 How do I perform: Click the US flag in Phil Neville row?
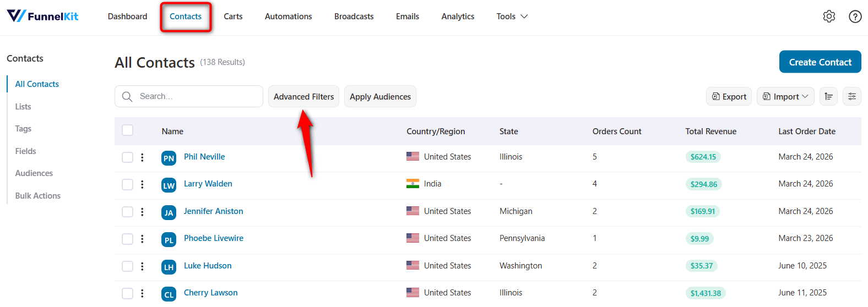pyautogui.click(x=413, y=156)
